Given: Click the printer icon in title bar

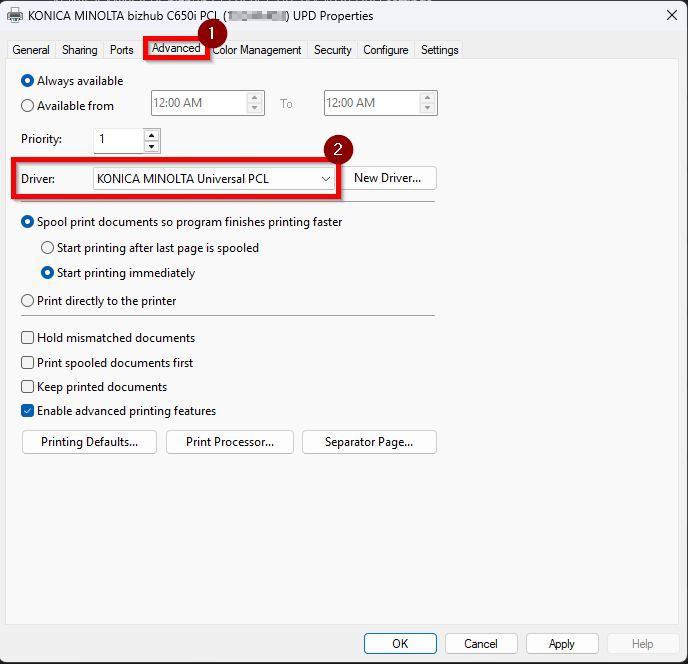Looking at the screenshot, I should (x=15, y=16).
